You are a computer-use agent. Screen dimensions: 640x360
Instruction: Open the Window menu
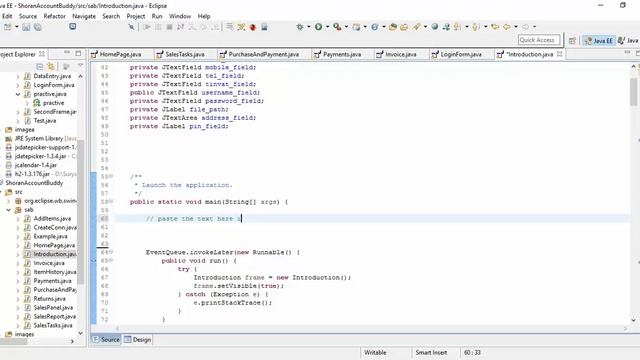tap(180, 16)
